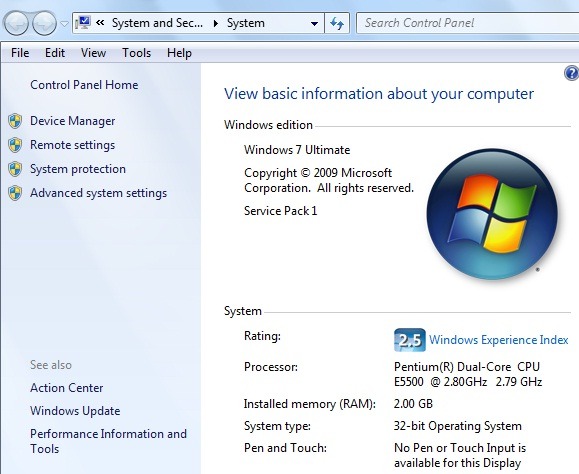This screenshot has height=474, width=579.
Task: Open Advanced system settings link
Action: point(98,193)
